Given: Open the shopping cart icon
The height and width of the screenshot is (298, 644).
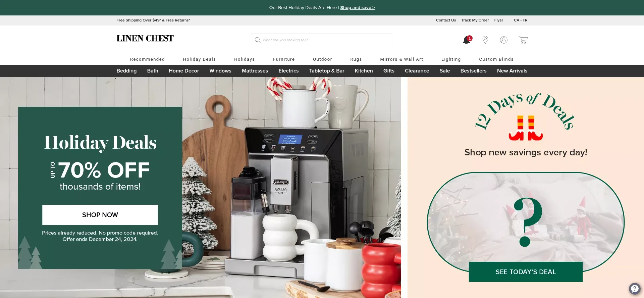Looking at the screenshot, I should click(x=523, y=40).
